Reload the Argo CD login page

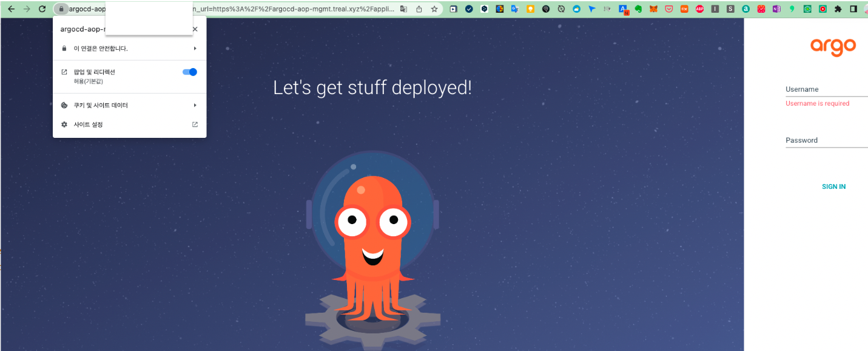[42, 9]
